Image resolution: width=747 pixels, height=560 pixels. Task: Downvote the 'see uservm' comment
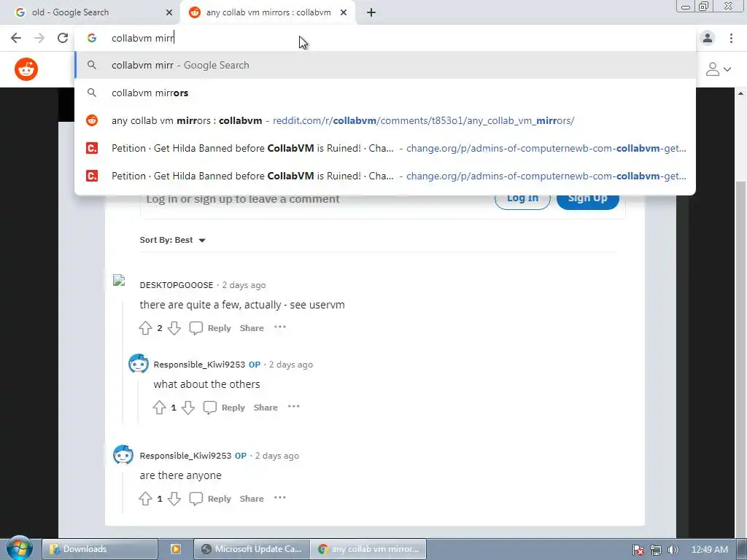point(174,328)
